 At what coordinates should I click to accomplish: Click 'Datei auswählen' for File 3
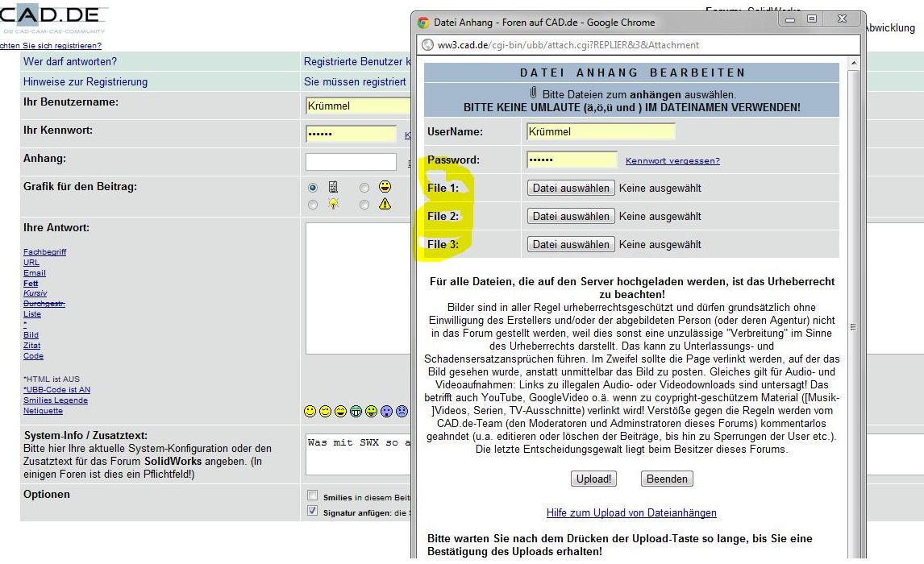[x=571, y=244]
